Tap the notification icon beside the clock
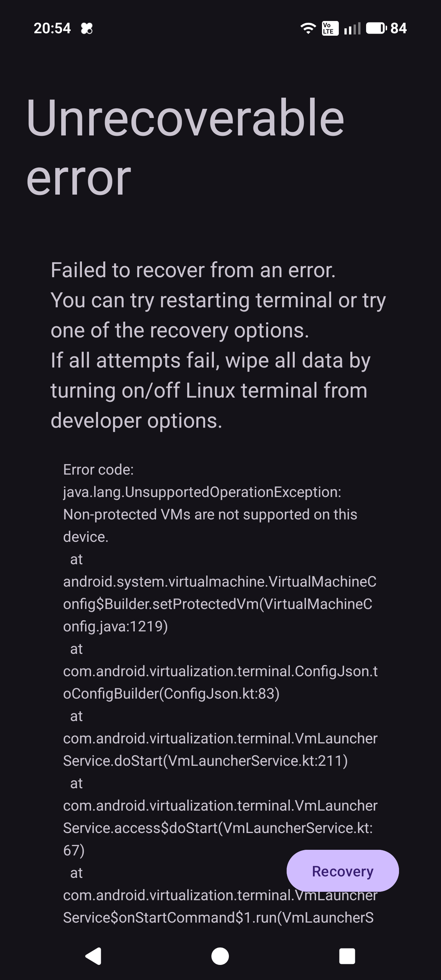This screenshot has width=441, height=980. pyautogui.click(x=87, y=28)
